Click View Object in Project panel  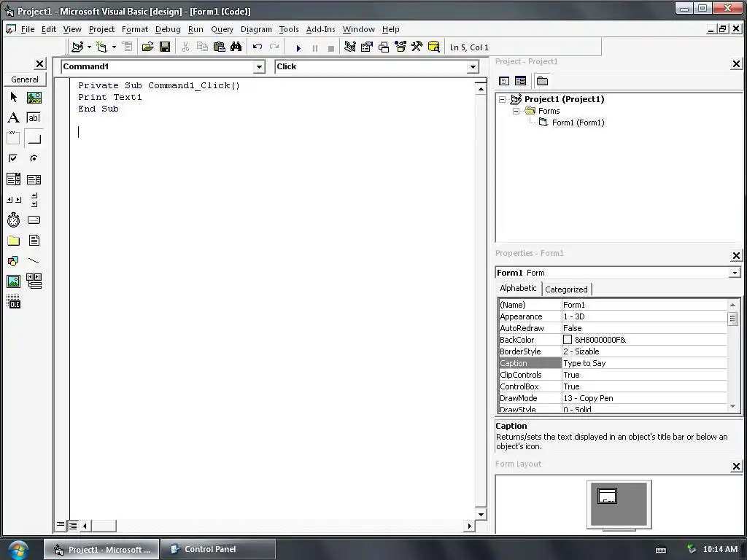520,81
